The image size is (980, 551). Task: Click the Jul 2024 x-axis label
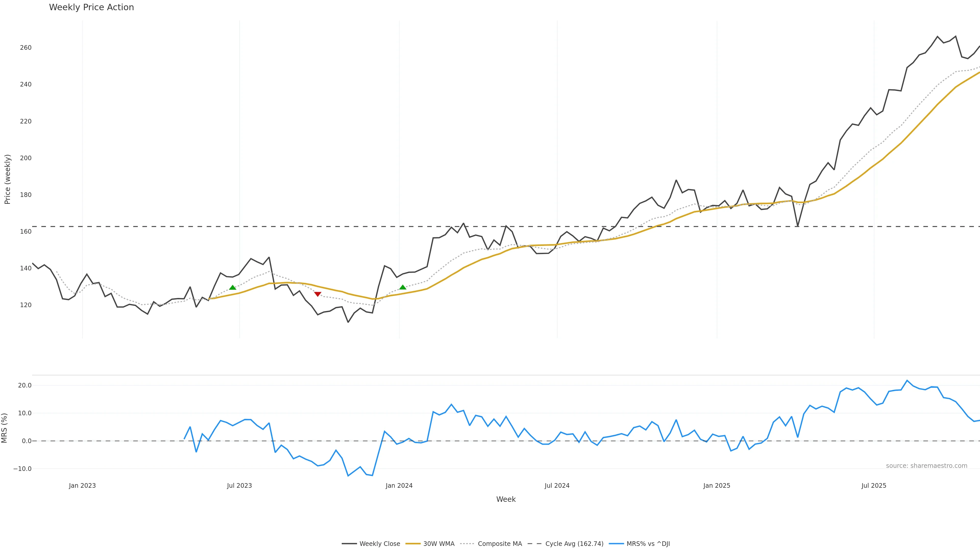pyautogui.click(x=557, y=486)
